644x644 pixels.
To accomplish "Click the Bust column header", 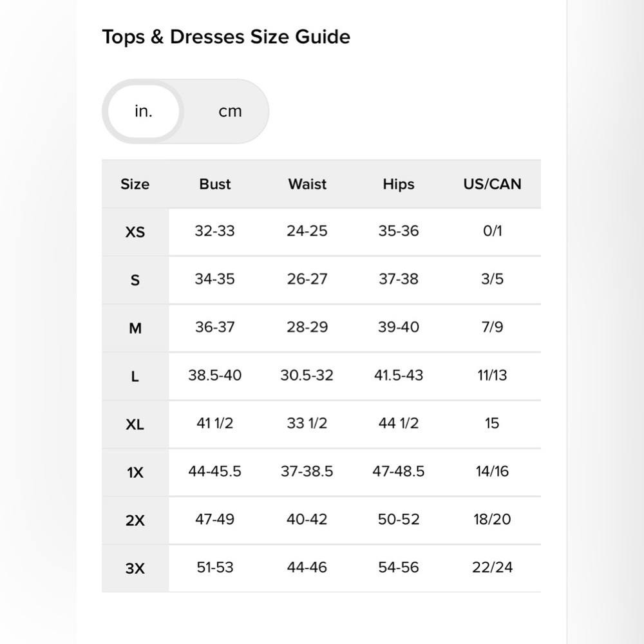I will pyautogui.click(x=215, y=184).
